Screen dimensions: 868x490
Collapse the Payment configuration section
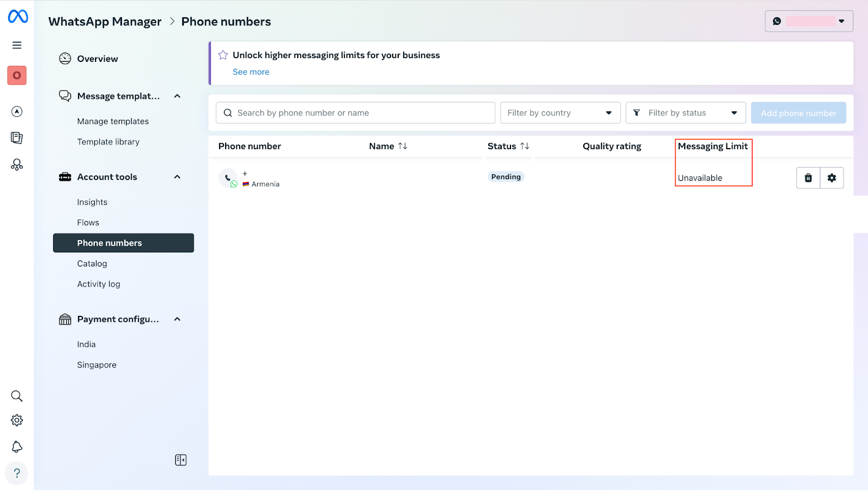[x=177, y=319]
